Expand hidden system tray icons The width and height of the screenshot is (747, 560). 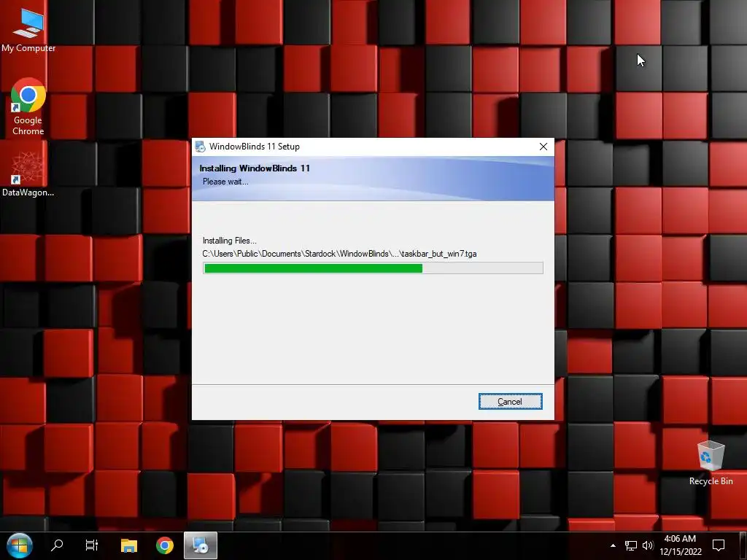pos(613,545)
